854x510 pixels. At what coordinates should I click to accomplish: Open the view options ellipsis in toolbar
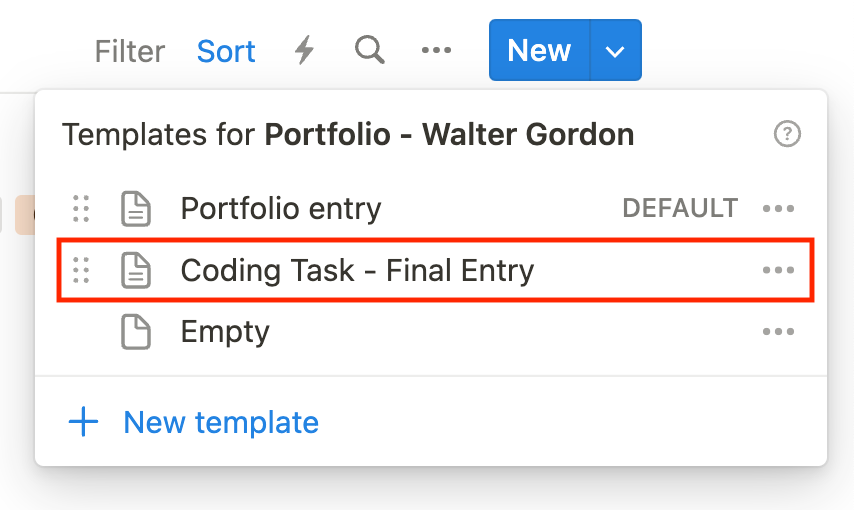pos(436,50)
